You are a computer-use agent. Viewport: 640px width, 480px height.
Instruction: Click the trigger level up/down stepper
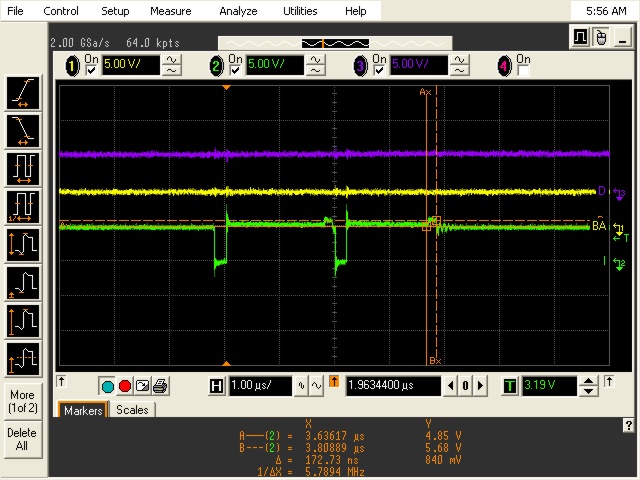pos(588,386)
